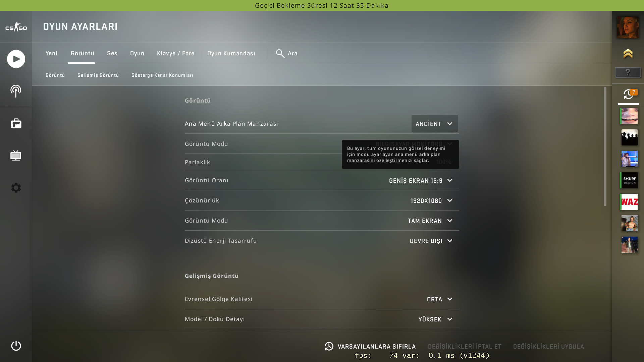Screen dimensions: 644x362
Task: Click the settings list vertical scrollbar
Action: pyautogui.click(x=605, y=146)
